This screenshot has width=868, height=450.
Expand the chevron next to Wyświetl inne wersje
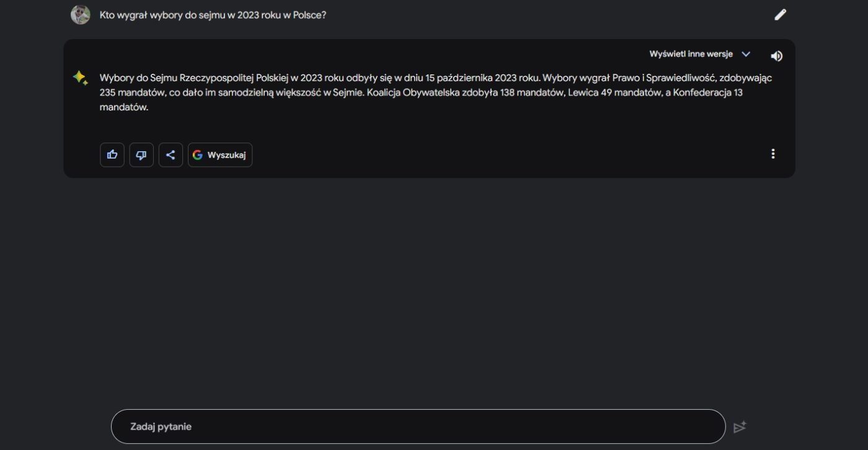[746, 54]
